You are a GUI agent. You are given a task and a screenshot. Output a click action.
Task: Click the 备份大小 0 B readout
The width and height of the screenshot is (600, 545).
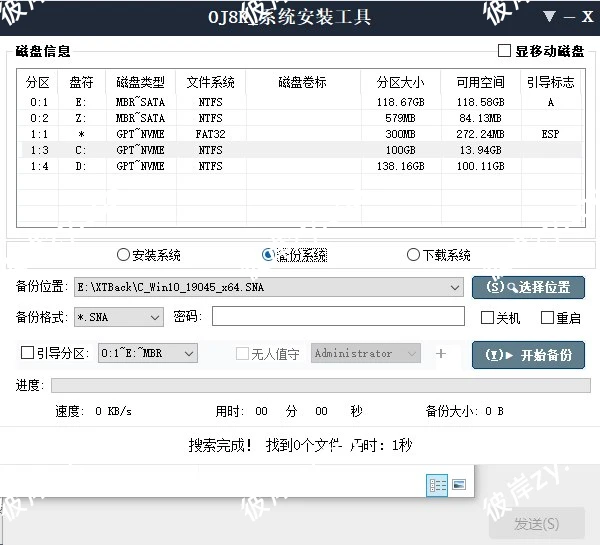coord(465,411)
